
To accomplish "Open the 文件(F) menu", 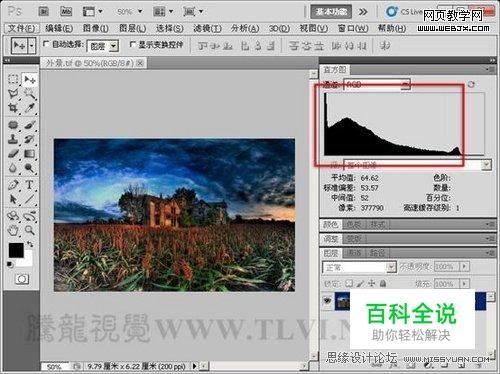I will (22, 28).
